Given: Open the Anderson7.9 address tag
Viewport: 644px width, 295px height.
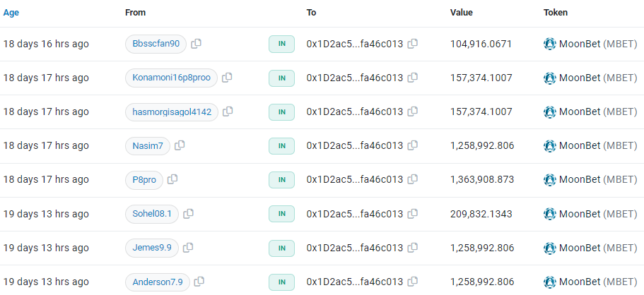Looking at the screenshot, I should 158,282.
